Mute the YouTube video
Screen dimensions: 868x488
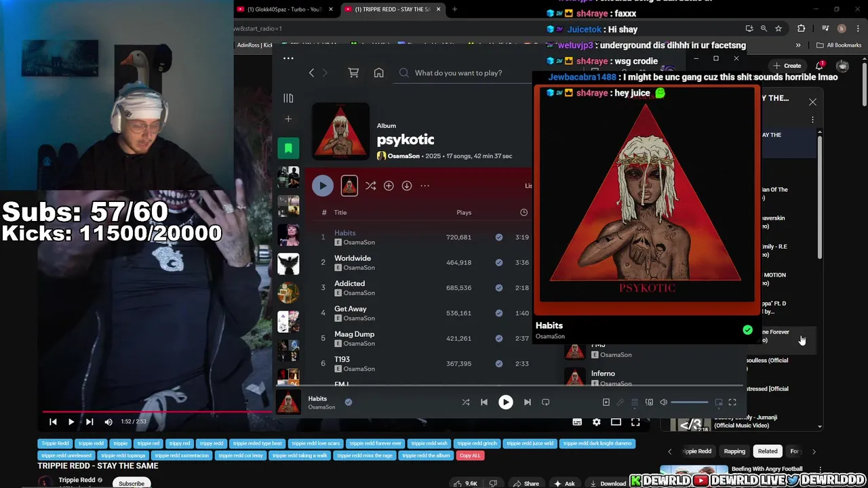click(108, 422)
